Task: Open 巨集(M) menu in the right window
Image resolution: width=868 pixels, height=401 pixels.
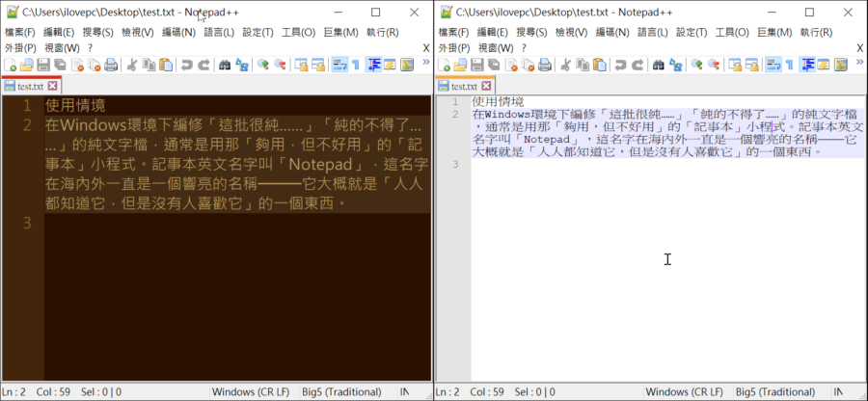Action: point(775,32)
